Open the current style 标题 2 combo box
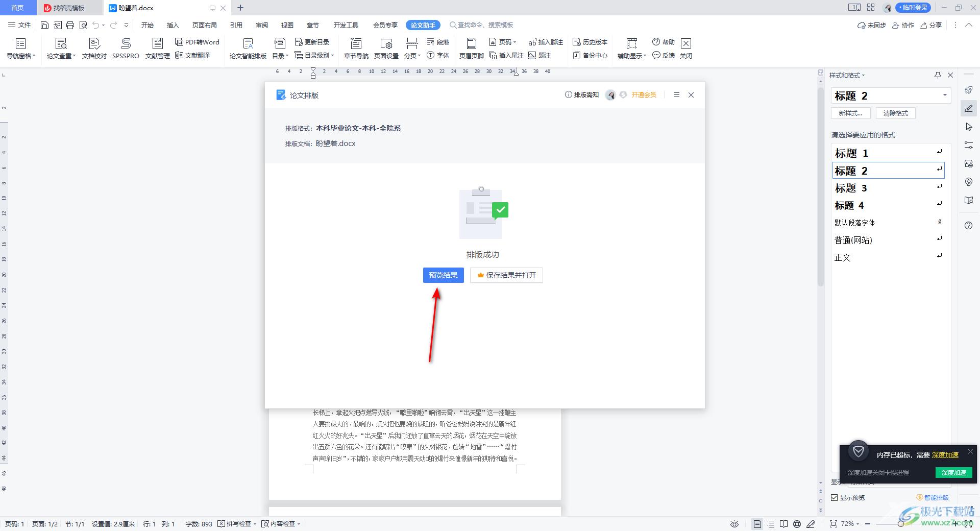This screenshot has width=980, height=531. pyautogui.click(x=891, y=95)
